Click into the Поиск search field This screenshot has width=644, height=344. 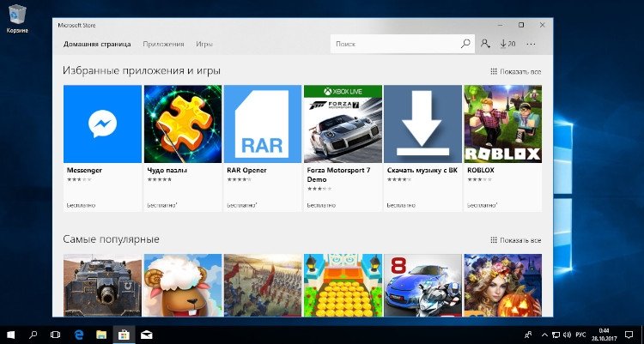tap(395, 44)
